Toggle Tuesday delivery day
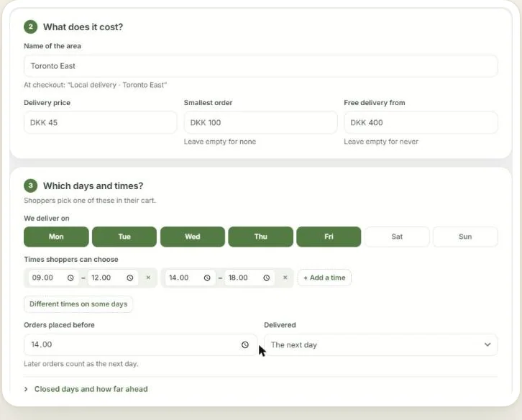This screenshot has height=420, width=522. pyautogui.click(x=124, y=237)
